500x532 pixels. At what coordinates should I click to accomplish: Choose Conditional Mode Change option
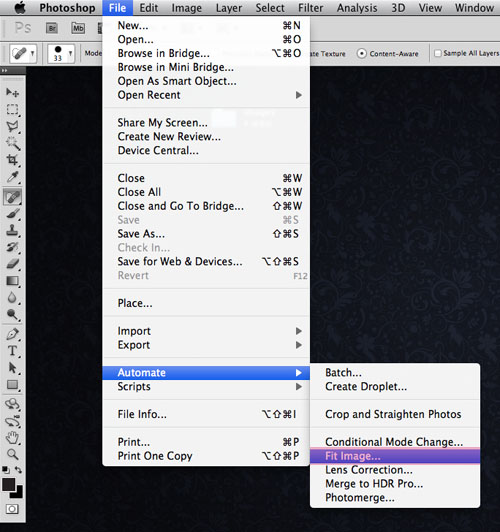(395, 442)
